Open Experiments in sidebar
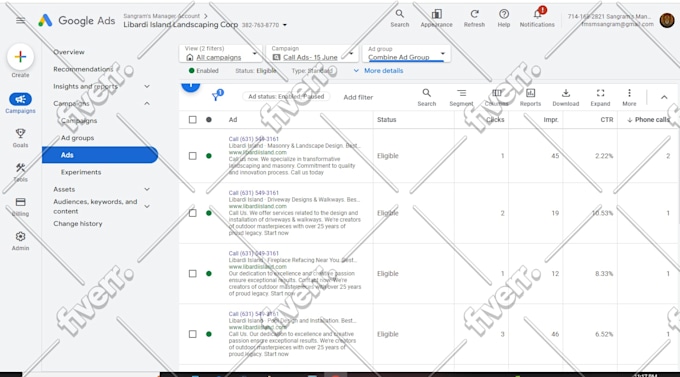This screenshot has height=377, width=680. click(x=81, y=172)
